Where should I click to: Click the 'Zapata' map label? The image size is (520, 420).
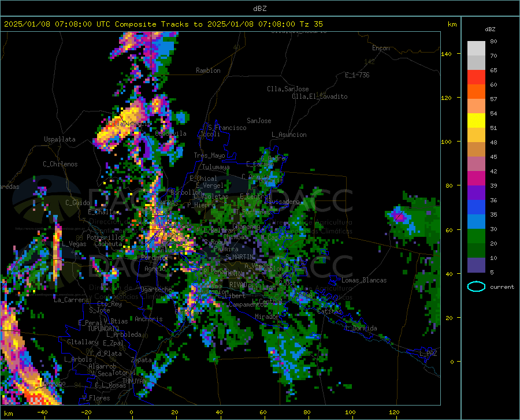142,360
